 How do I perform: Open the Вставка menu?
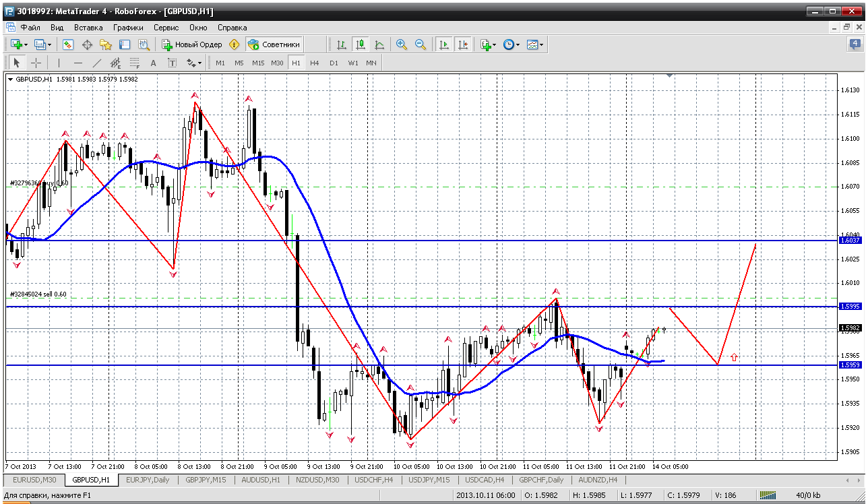88,28
